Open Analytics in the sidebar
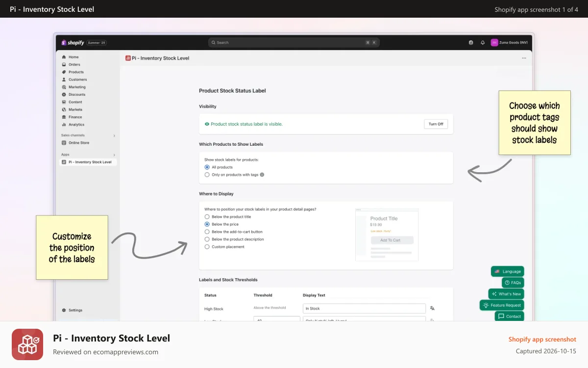 [76, 125]
